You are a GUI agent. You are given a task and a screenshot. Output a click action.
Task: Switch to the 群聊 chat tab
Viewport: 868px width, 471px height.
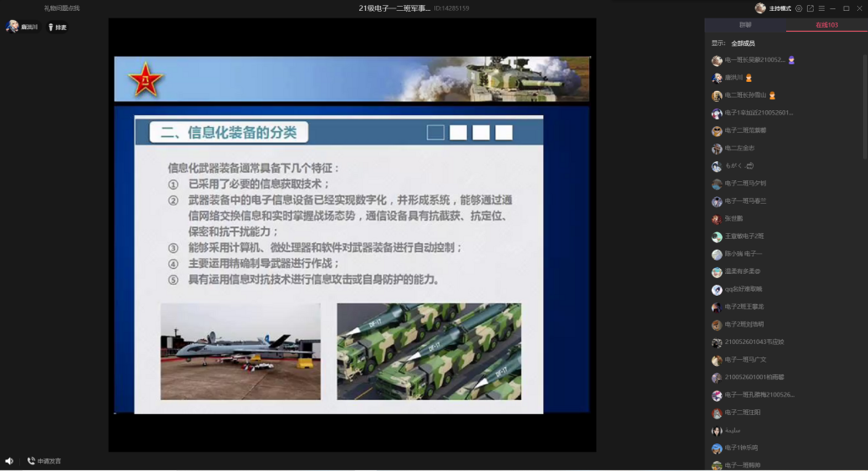click(745, 25)
